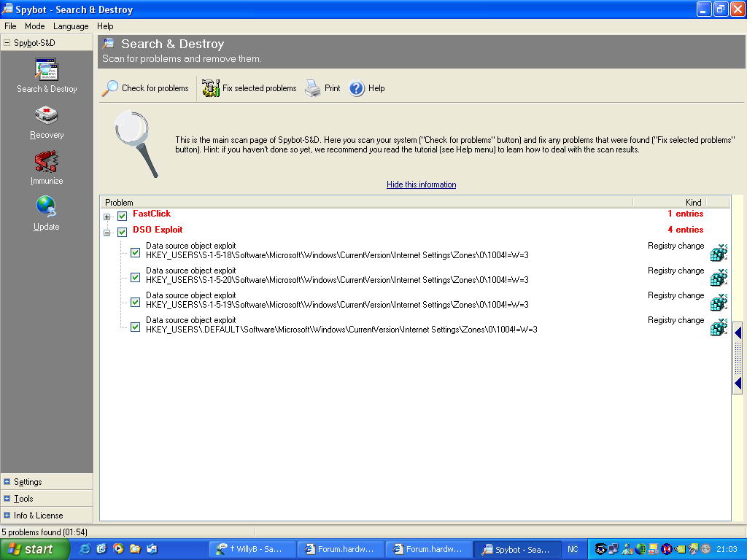Open the folder icon in quick launch

coord(135,549)
